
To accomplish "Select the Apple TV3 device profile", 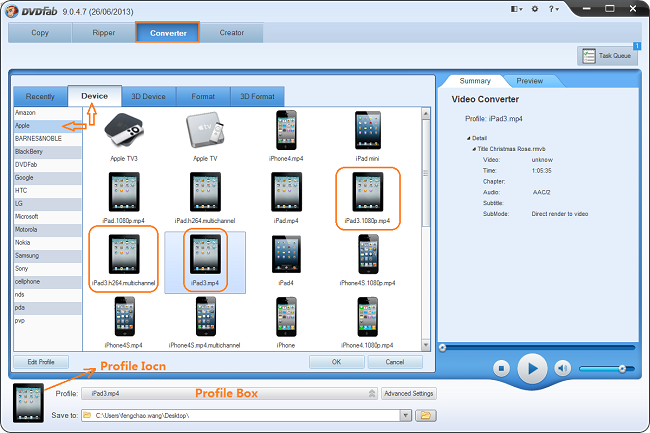I will pos(124,130).
